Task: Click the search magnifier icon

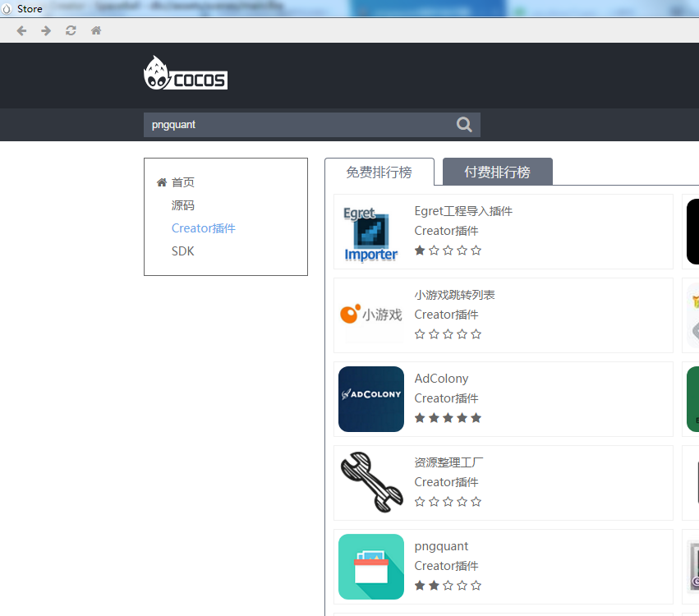Action: click(x=464, y=125)
